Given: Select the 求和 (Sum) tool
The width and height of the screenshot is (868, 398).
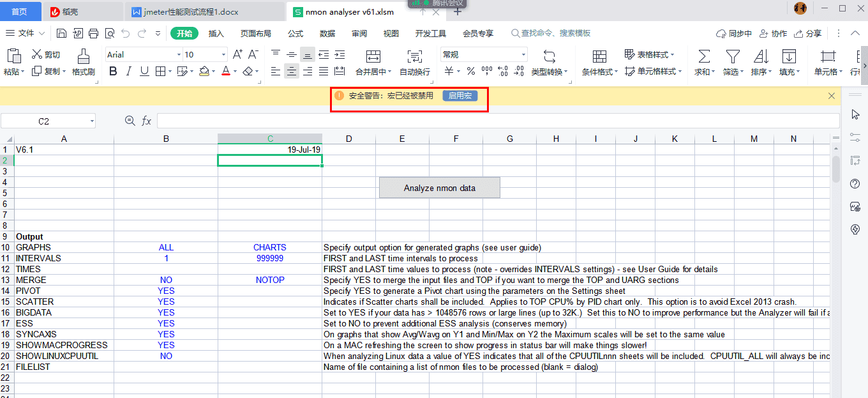Looking at the screenshot, I should [703, 62].
